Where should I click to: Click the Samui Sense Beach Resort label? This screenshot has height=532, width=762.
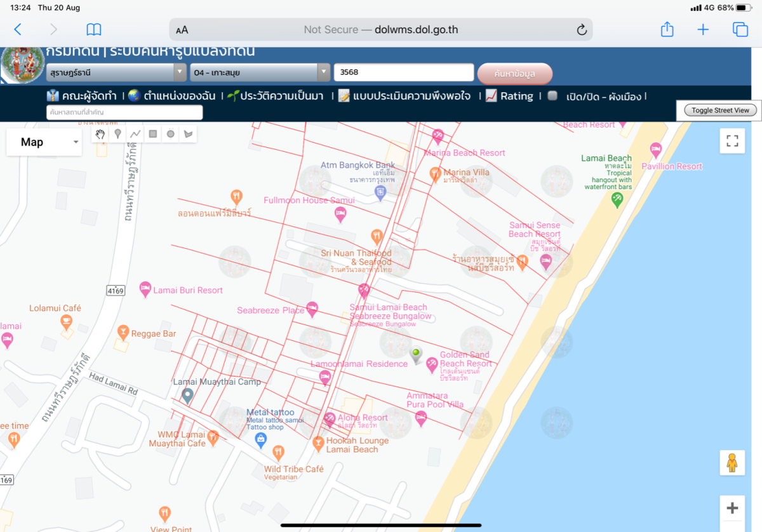pos(535,229)
